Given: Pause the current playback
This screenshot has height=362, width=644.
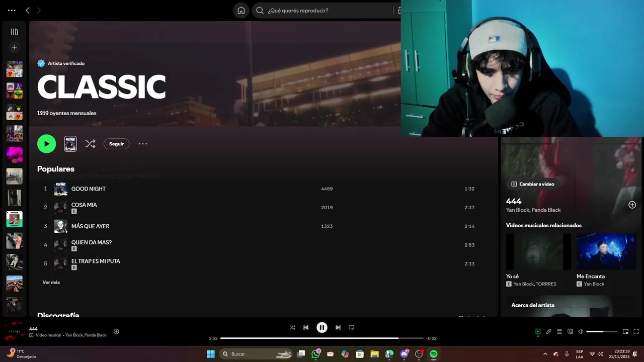Looking at the screenshot, I should tap(322, 327).
